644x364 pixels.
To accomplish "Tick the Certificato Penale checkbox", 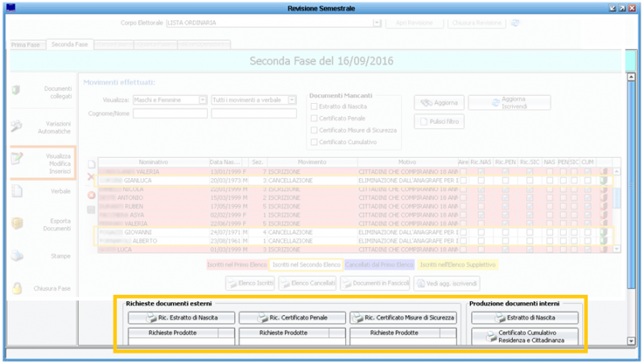I will pyautogui.click(x=314, y=118).
